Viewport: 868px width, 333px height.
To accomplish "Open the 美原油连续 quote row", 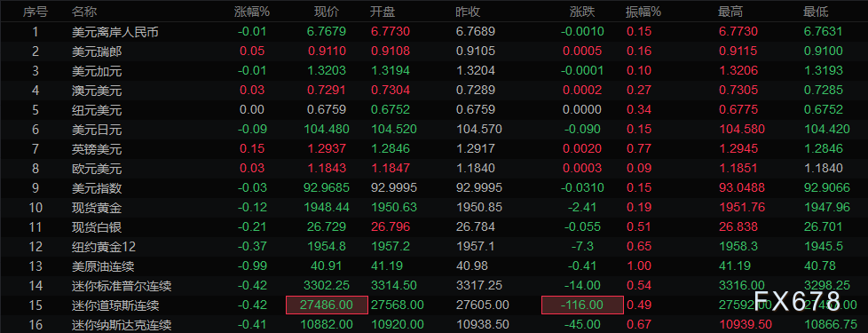I will 434,266.
